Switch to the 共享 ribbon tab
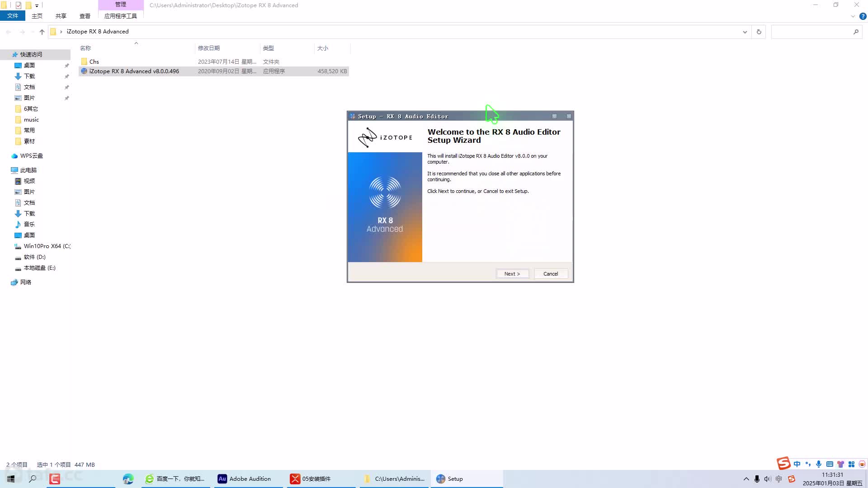 [61, 16]
